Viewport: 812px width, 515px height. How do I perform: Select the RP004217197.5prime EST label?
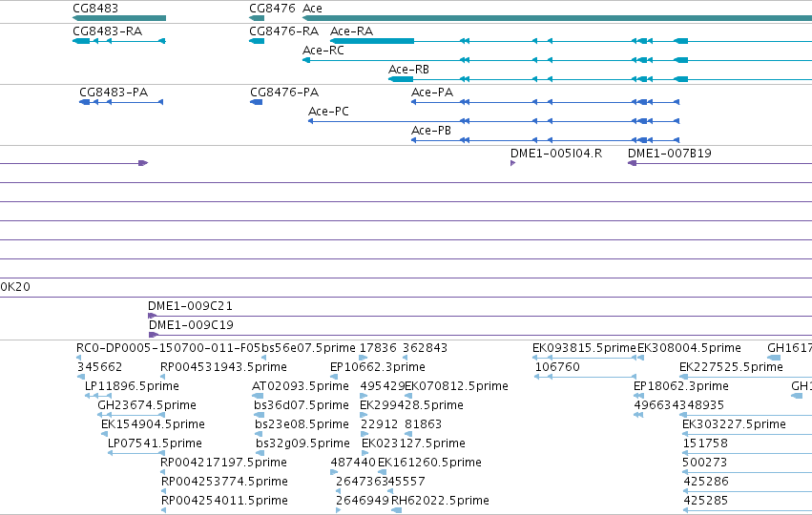point(223,463)
